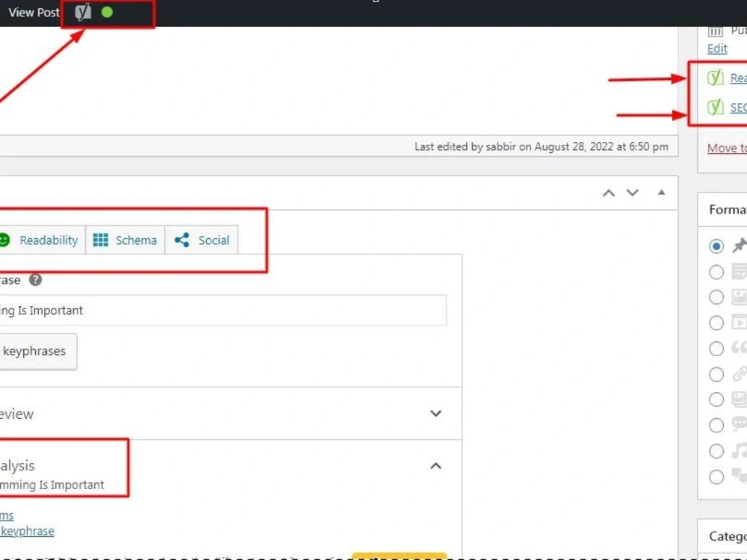Switch to the Social tab
The width and height of the screenshot is (747, 560).
tap(201, 240)
